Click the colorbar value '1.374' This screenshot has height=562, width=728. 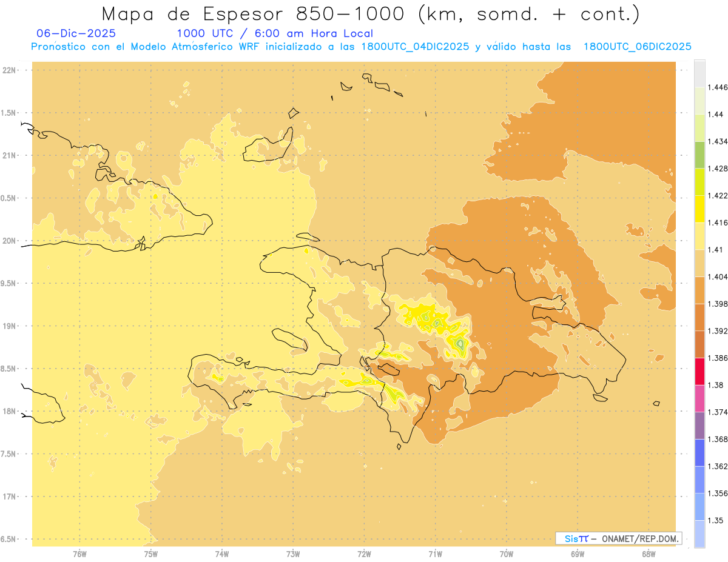719,412
